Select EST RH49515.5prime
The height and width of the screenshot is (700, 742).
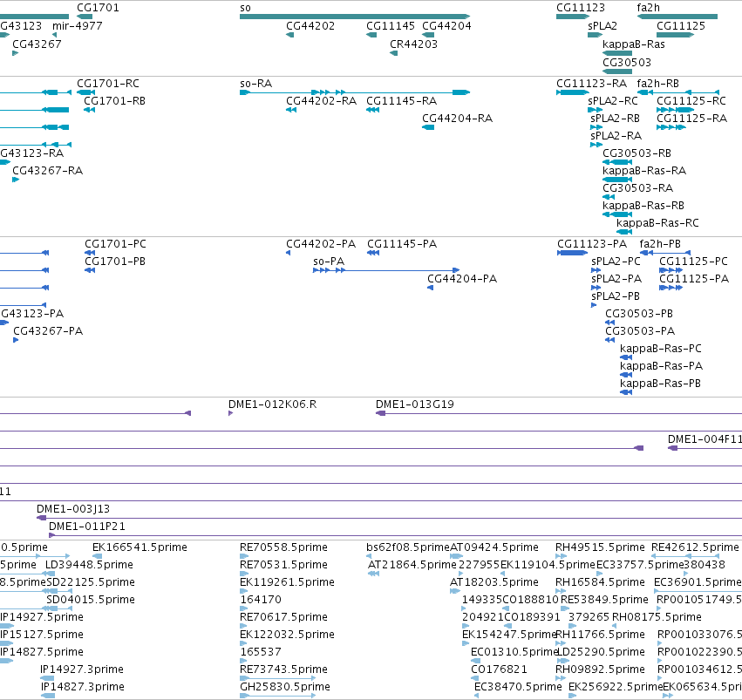click(x=600, y=547)
